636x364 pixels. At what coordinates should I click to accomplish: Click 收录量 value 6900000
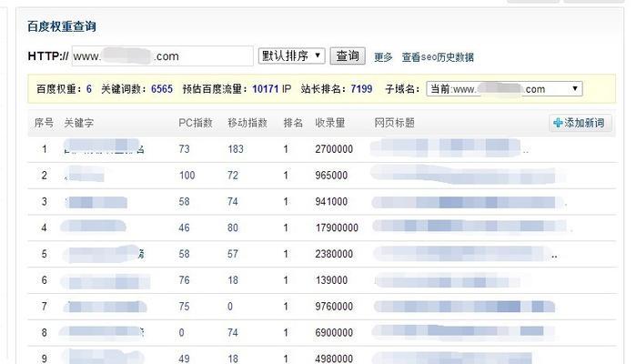[334, 333]
